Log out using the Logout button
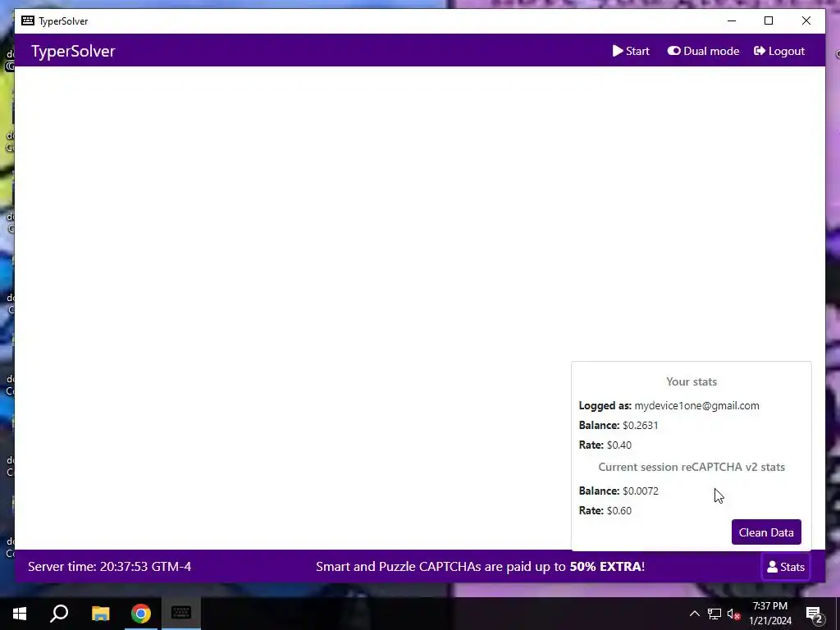 pos(779,51)
